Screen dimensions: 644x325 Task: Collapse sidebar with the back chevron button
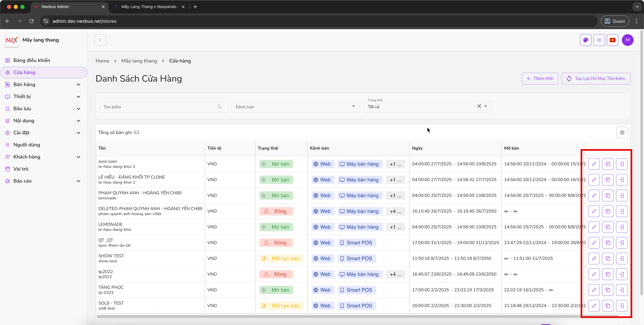click(100, 40)
